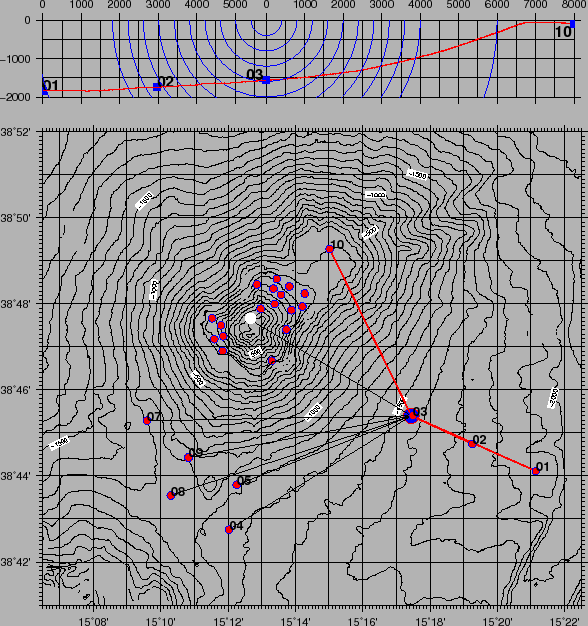The image size is (588, 626).
Task: Click the 15°20' longitude label
Action: tap(497, 621)
